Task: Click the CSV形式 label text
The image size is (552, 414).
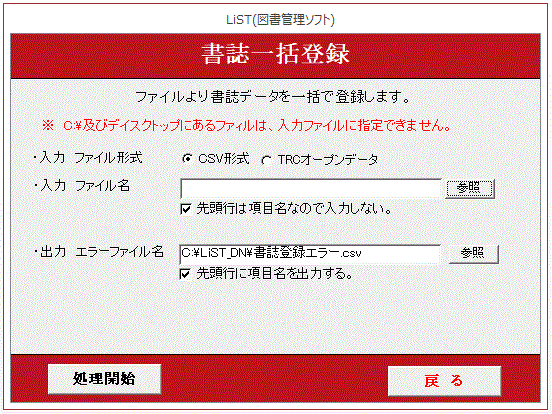Action: [224, 159]
